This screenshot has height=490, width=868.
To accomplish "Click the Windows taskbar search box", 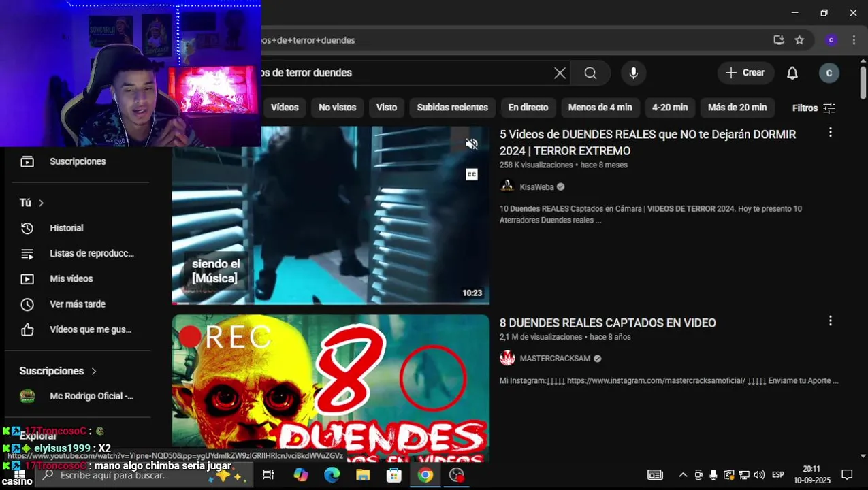I will coord(144,475).
